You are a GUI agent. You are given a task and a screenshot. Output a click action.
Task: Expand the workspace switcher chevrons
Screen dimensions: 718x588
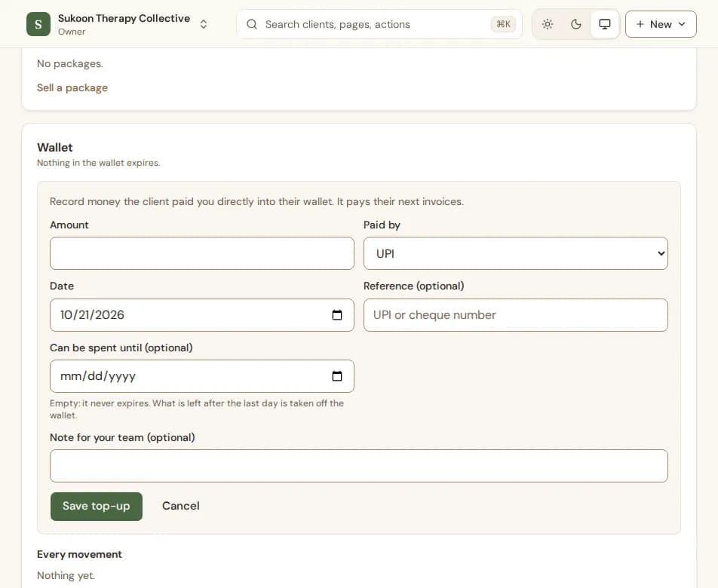coord(204,24)
